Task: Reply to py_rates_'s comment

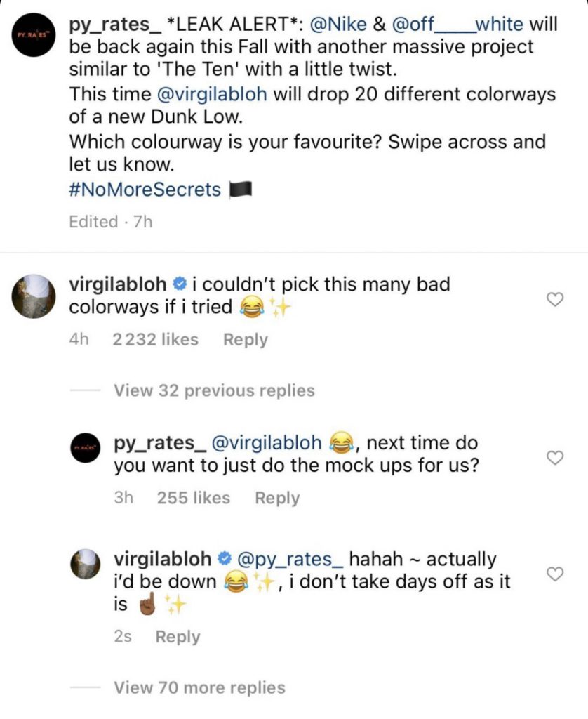Action: tap(276, 498)
